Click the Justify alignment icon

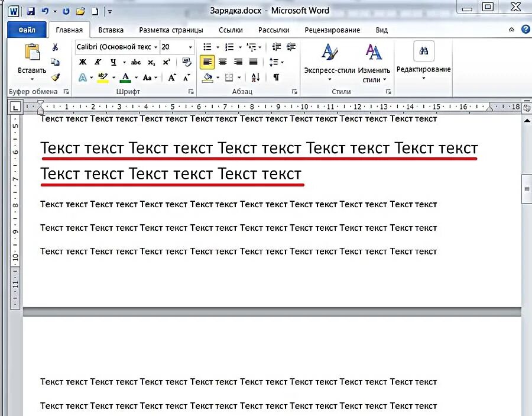coord(254,62)
